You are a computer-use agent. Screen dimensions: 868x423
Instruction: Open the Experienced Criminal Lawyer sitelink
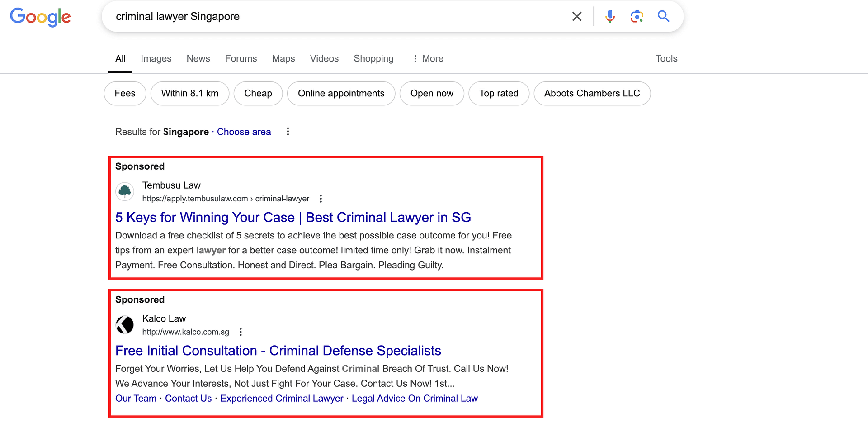point(282,399)
